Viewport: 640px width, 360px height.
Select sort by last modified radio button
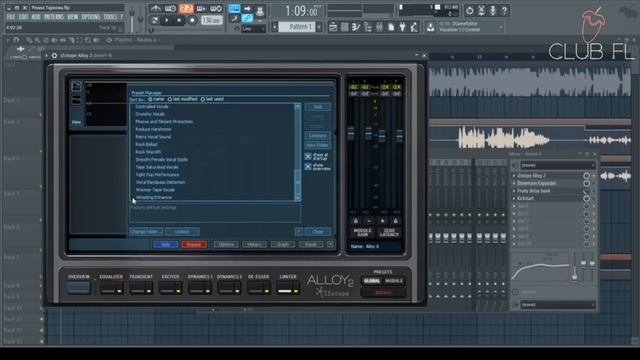(170, 99)
